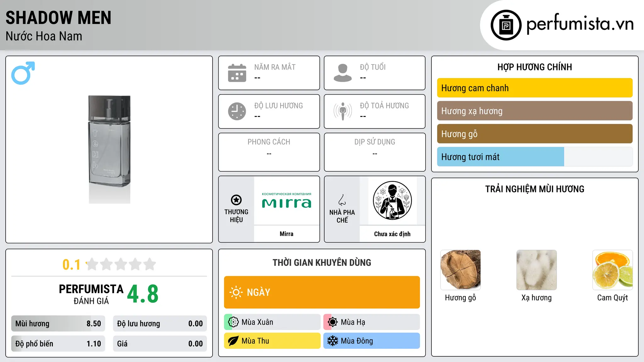Click the person silhouette icon beside Độ tuổi
Screen dimensions: 644x362
(343, 73)
